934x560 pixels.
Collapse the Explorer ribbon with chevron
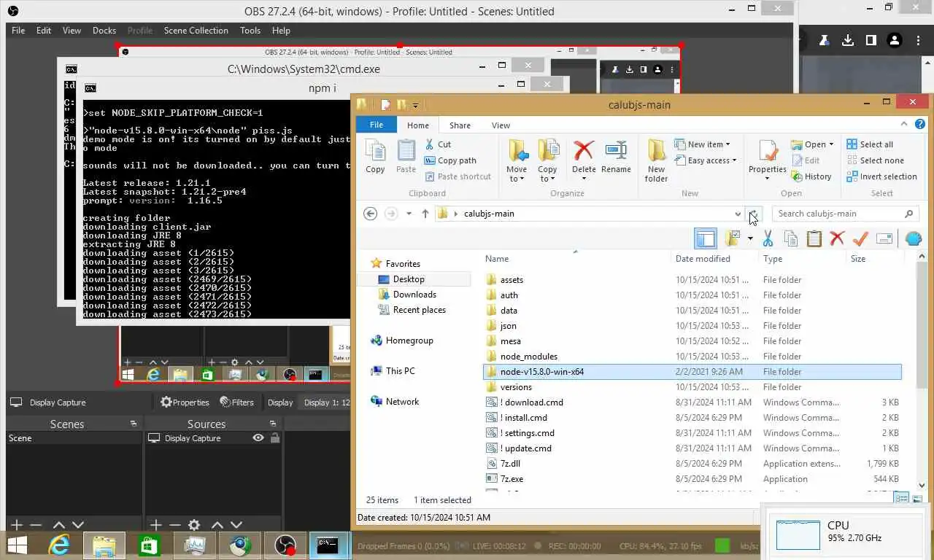coord(903,125)
